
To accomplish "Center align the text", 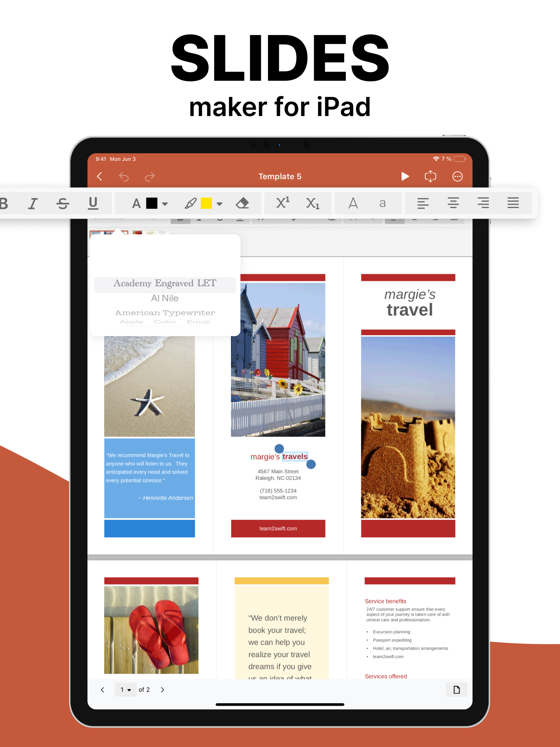I will 453,203.
